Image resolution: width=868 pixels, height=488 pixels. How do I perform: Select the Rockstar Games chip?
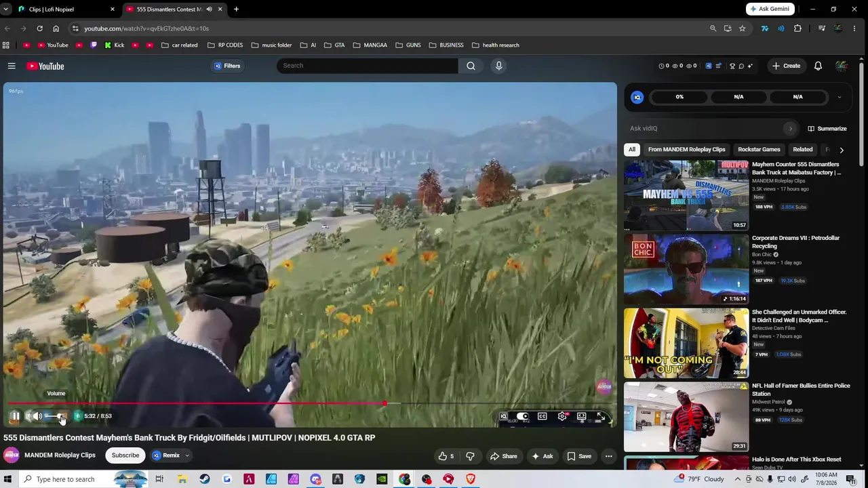click(759, 149)
